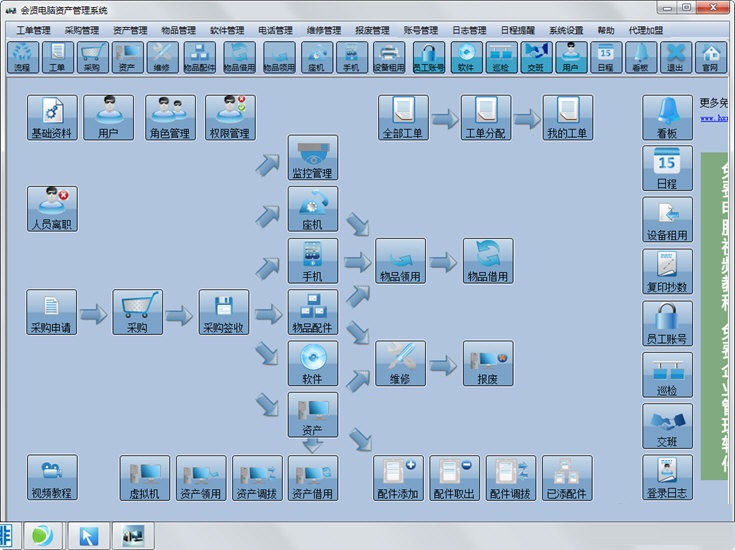
Task: Open the 虚拟机 virtual machine icon
Action: pyautogui.click(x=145, y=478)
